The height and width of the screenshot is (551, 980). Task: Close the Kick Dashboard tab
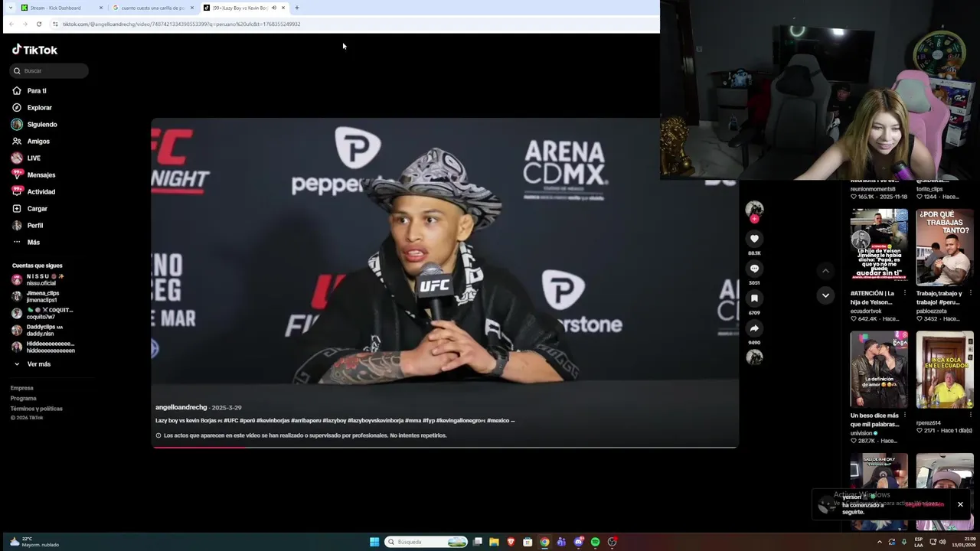point(100,8)
